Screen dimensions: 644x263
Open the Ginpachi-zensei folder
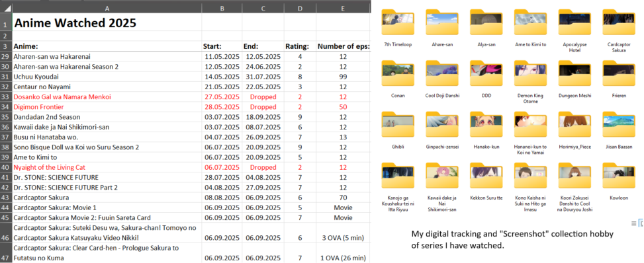442,125
